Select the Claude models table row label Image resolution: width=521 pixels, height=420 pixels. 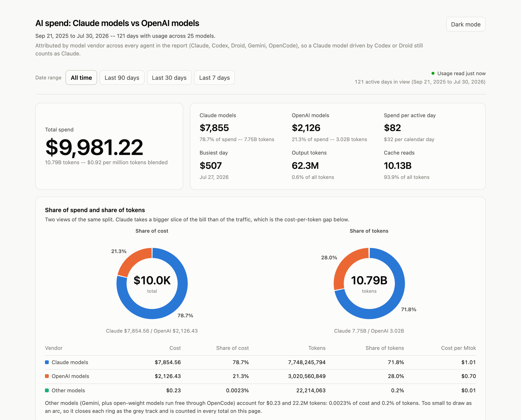coord(70,362)
